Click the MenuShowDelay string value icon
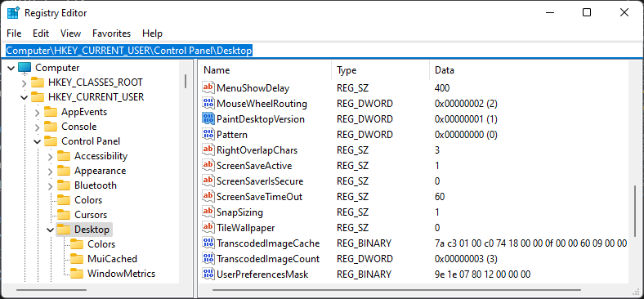 pyautogui.click(x=208, y=87)
